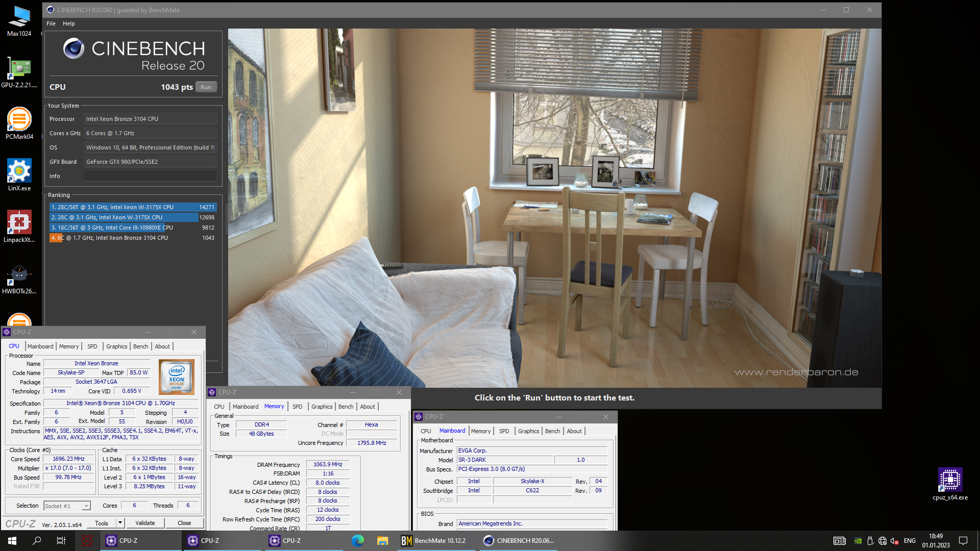
Task: Open SPD tab in CPU-Z memory window
Action: click(297, 407)
